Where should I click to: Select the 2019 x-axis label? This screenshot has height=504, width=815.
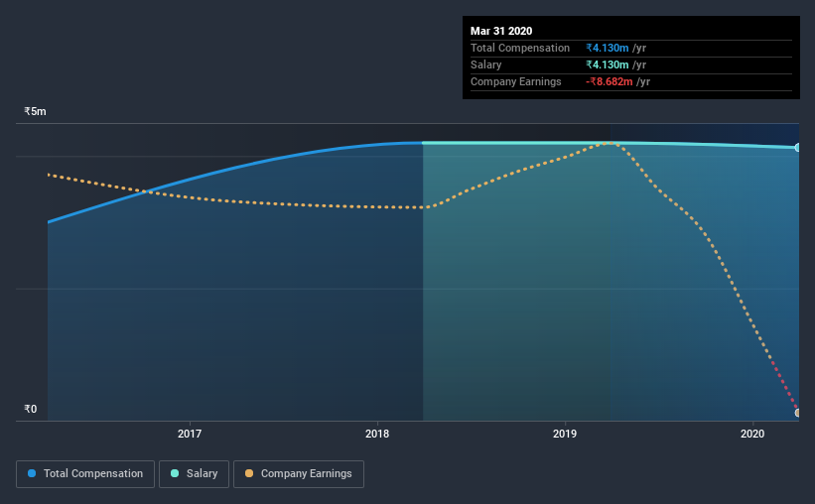(x=565, y=434)
